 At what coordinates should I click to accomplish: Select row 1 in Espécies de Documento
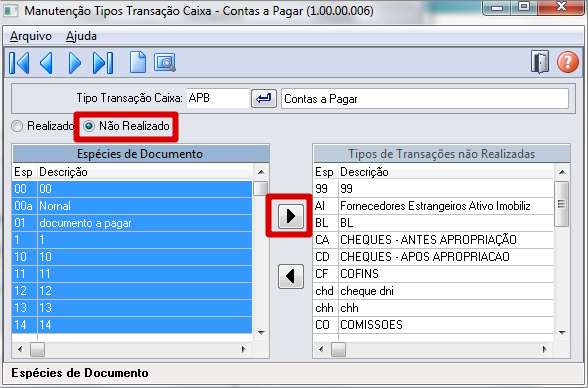(132, 240)
